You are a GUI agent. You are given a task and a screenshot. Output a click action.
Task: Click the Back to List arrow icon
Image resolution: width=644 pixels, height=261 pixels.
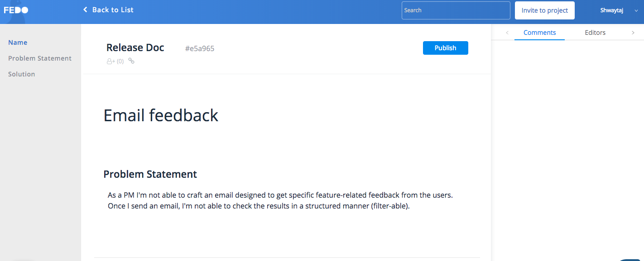[x=85, y=9]
